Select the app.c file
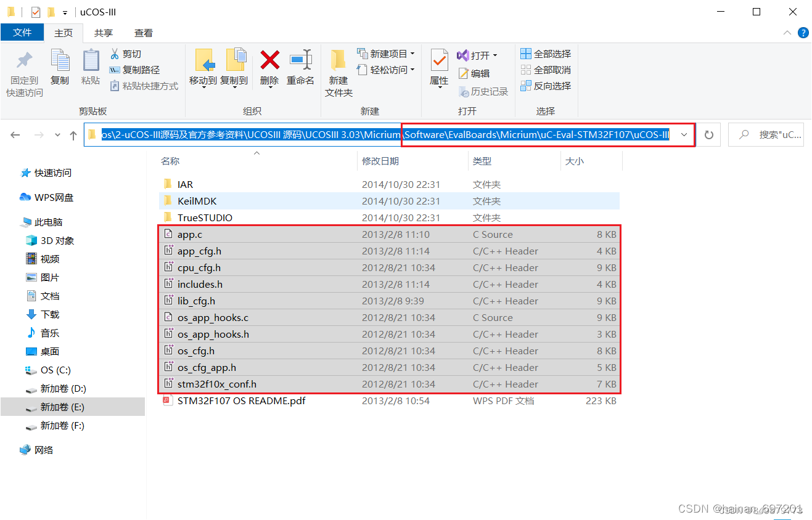The image size is (812, 520). pos(389,234)
